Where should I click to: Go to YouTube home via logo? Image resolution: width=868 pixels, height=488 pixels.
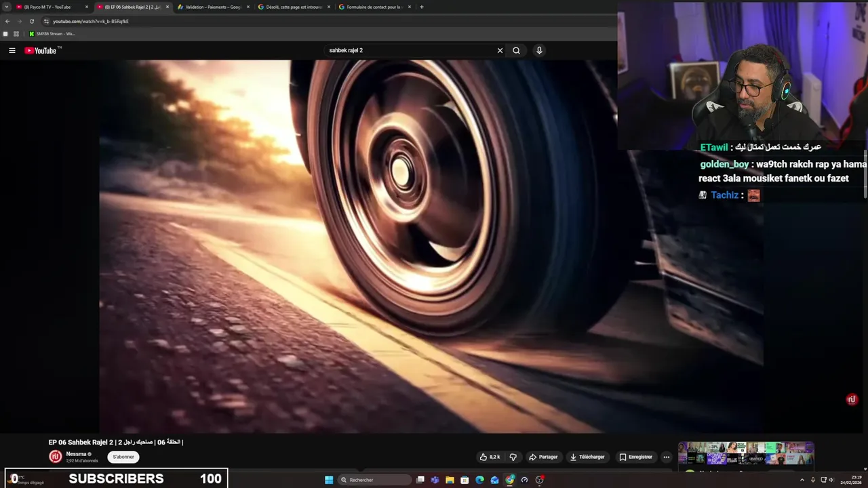pos(41,50)
